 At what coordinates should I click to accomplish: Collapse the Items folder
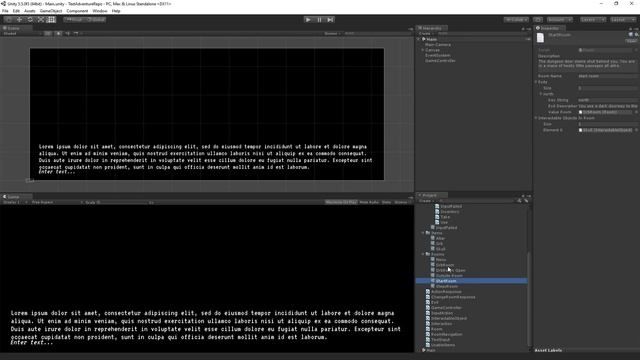point(423,233)
